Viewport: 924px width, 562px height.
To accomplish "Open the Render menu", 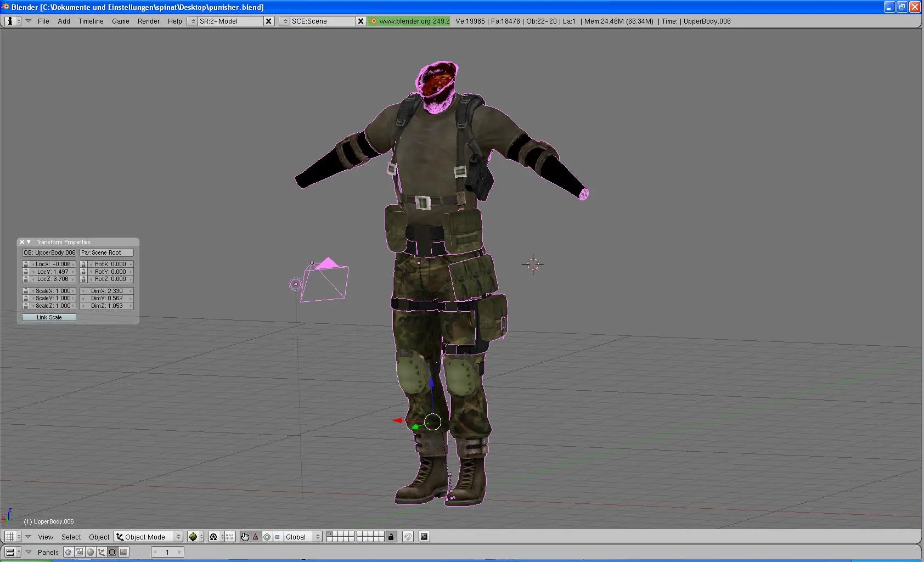I will point(149,21).
